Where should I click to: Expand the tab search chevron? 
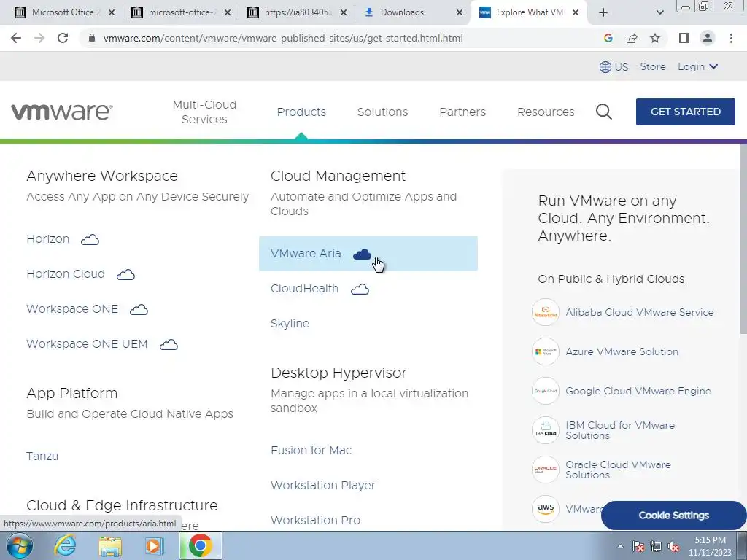(x=659, y=12)
